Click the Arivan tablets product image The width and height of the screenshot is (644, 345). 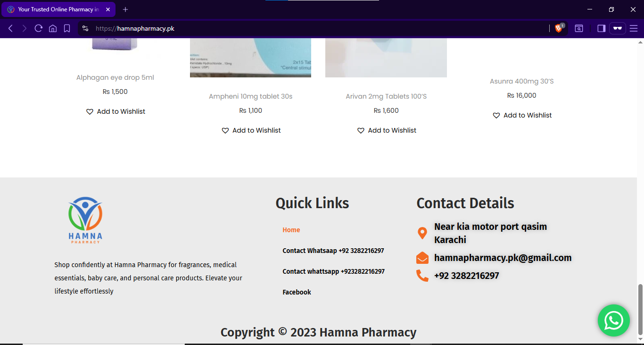tap(386, 58)
